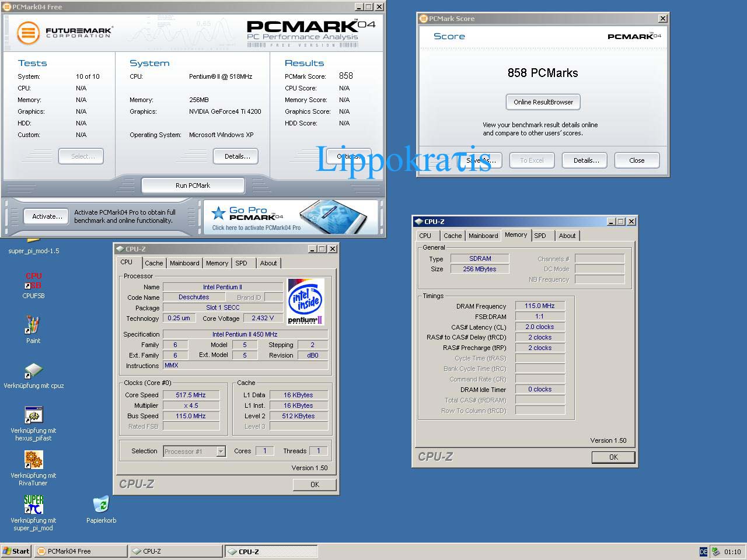
Task: Launch Paint from the desktop icon
Action: click(33, 328)
